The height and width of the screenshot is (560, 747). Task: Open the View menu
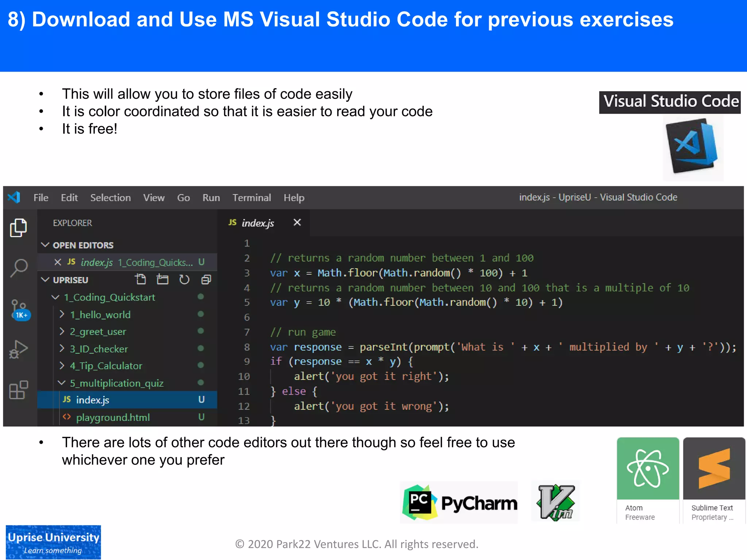tap(154, 198)
